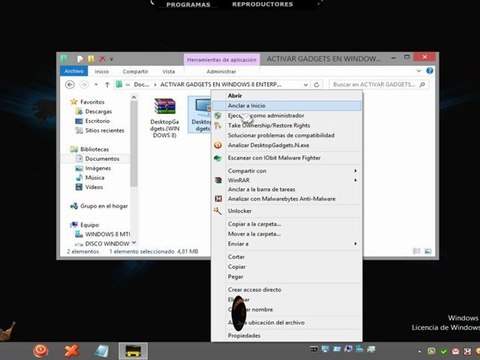Image resolution: width=480 pixels, height=360 pixels.
Task: Switch to details view icon in status bar
Action: (416, 251)
